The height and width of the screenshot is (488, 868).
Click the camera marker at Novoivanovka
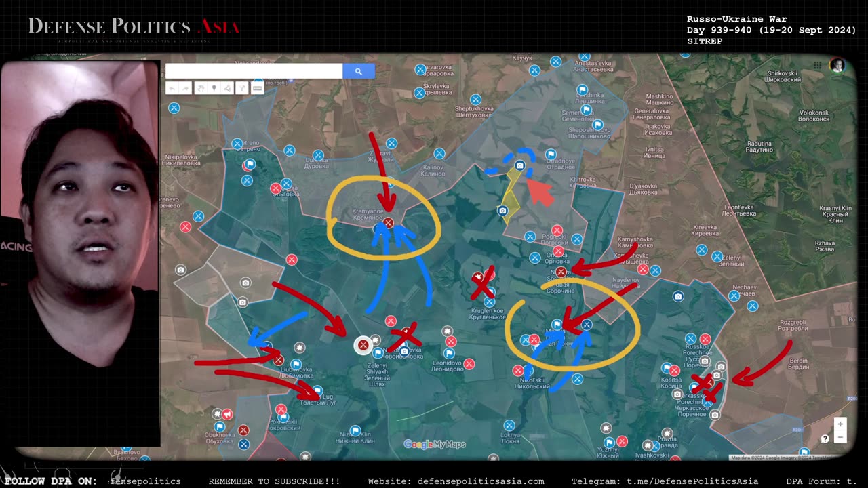pyautogui.click(x=405, y=351)
